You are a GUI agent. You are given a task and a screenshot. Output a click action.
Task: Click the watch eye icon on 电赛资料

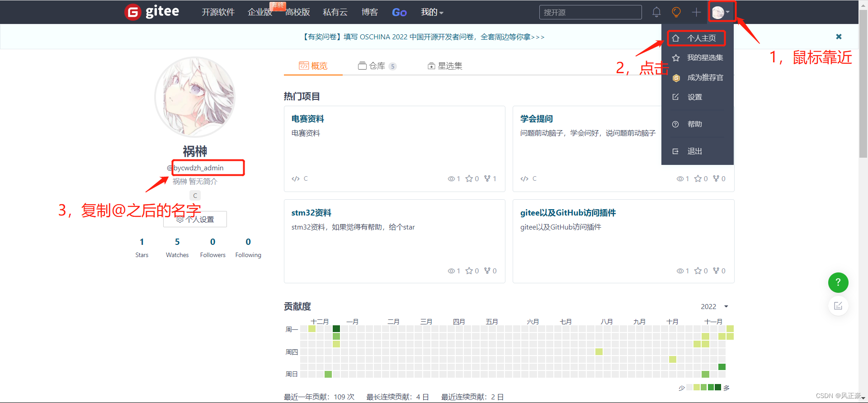coord(451,179)
